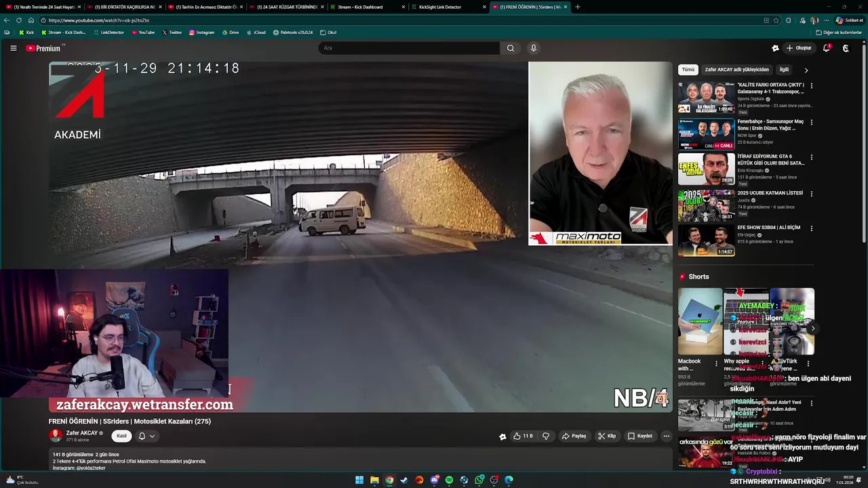This screenshot has height=488, width=868.
Task: Show more filter chips with arrow
Action: coord(806,70)
